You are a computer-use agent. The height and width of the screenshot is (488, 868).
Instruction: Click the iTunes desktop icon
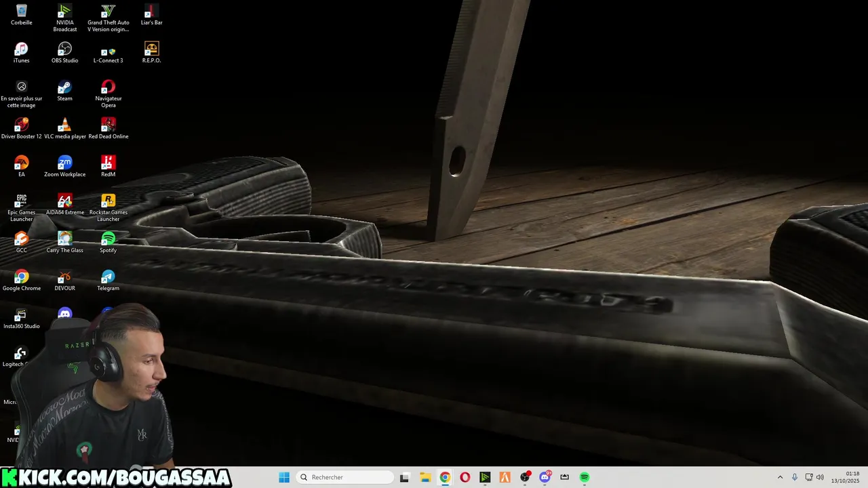click(x=22, y=52)
